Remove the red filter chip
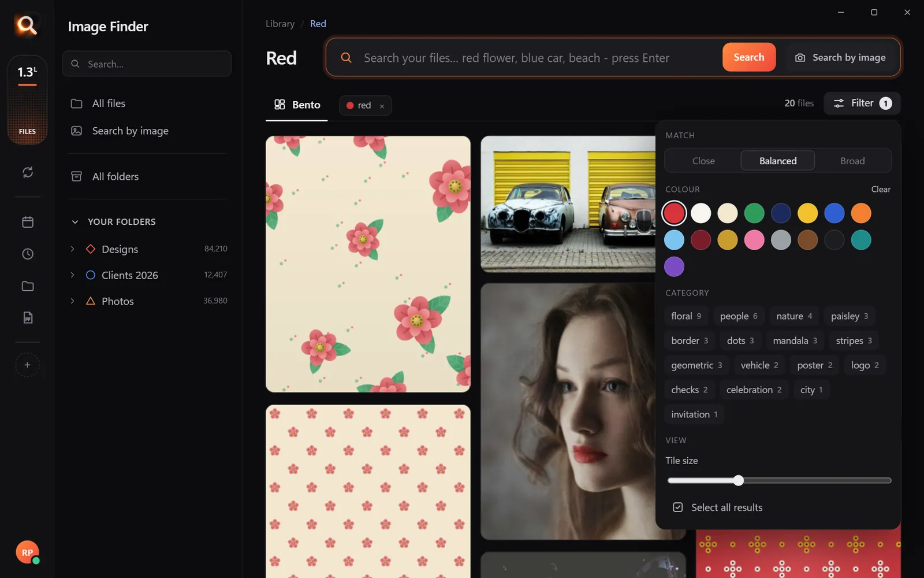 point(382,106)
